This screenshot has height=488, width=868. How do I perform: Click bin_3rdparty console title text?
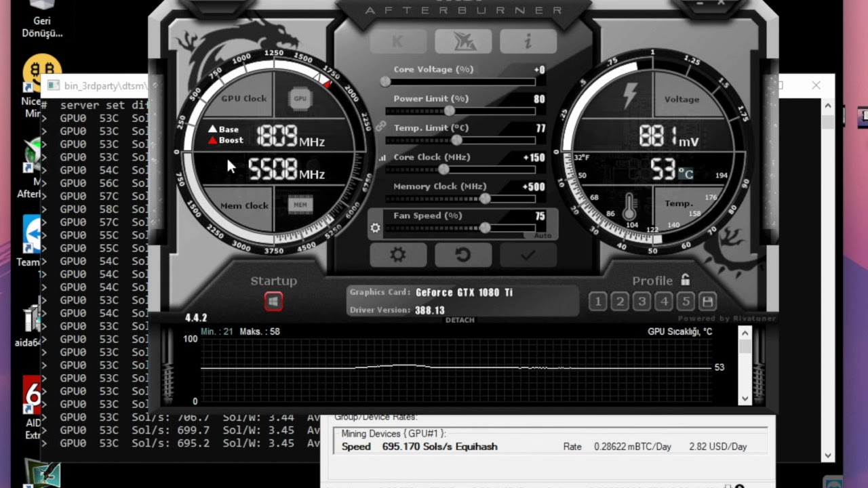coord(106,85)
